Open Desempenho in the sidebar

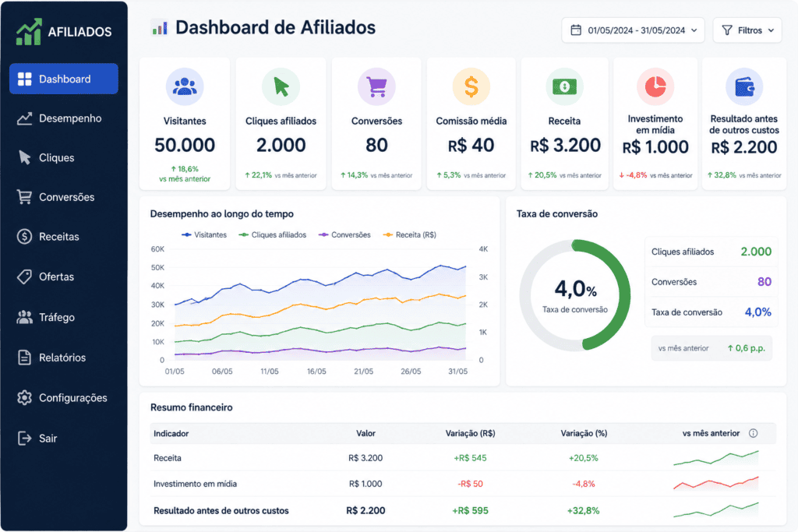64,118
